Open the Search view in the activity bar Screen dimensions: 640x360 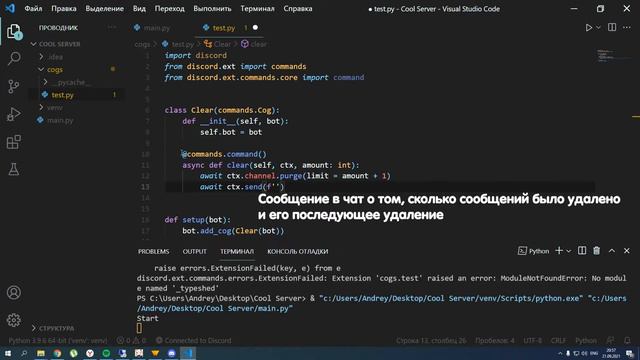[x=14, y=58]
